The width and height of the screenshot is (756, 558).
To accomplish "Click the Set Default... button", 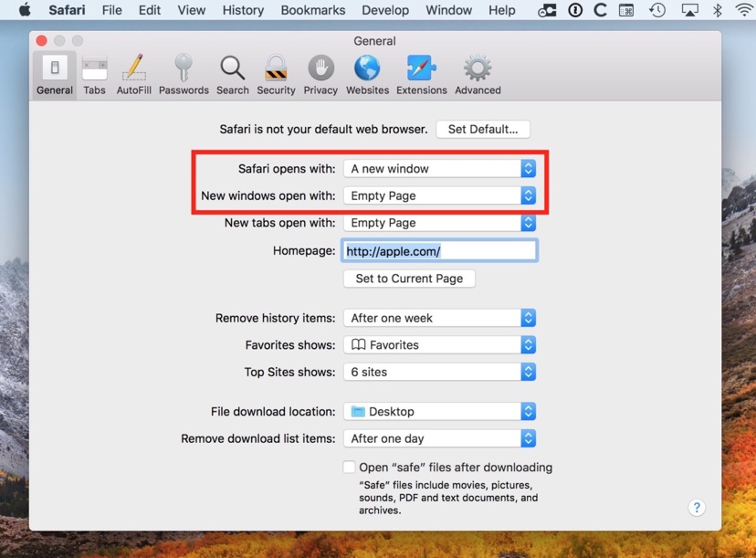I will point(483,130).
